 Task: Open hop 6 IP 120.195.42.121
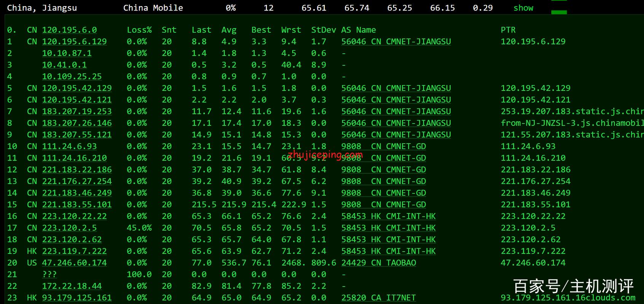(77, 100)
